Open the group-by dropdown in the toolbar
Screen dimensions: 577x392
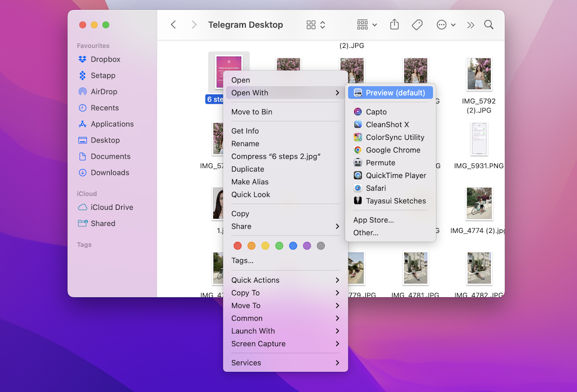(x=365, y=24)
